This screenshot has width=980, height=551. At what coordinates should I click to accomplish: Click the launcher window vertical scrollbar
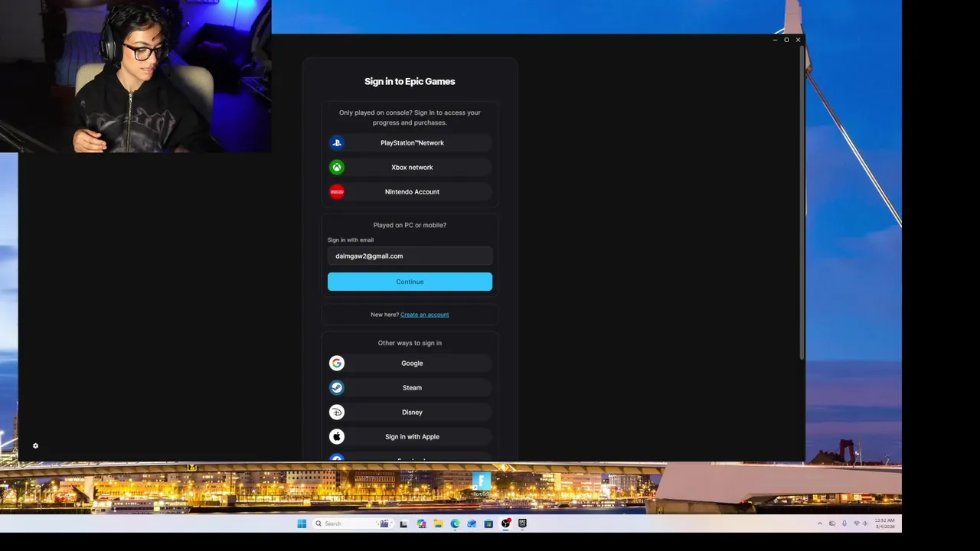[802, 203]
